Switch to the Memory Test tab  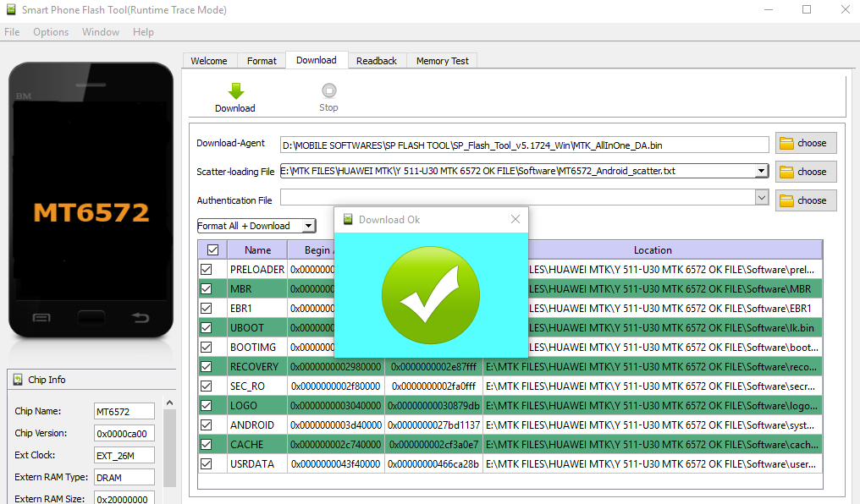442,61
